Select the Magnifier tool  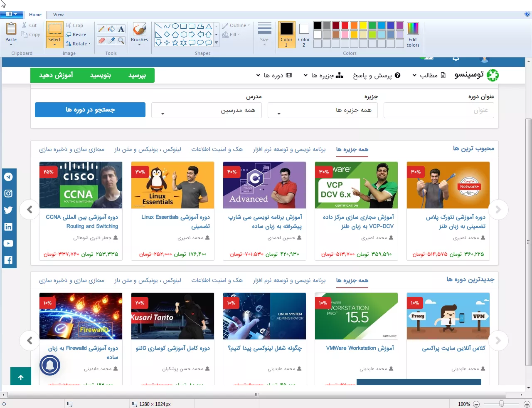pos(121,40)
